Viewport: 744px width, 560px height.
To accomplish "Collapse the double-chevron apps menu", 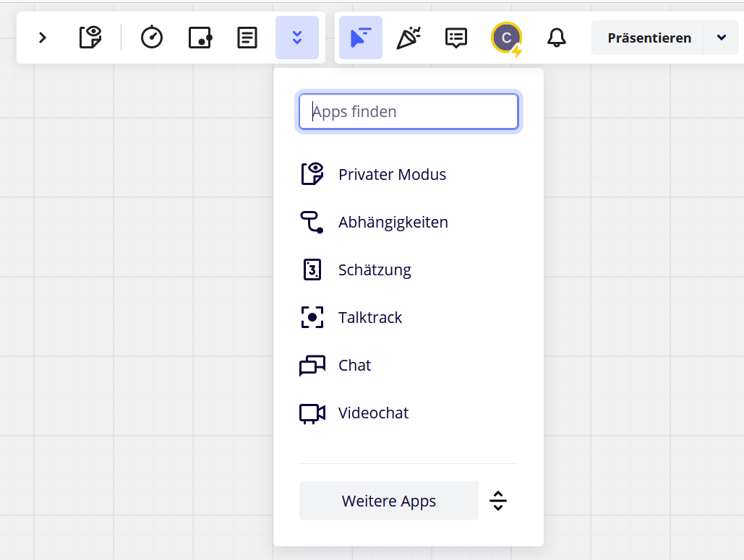I will click(x=296, y=38).
